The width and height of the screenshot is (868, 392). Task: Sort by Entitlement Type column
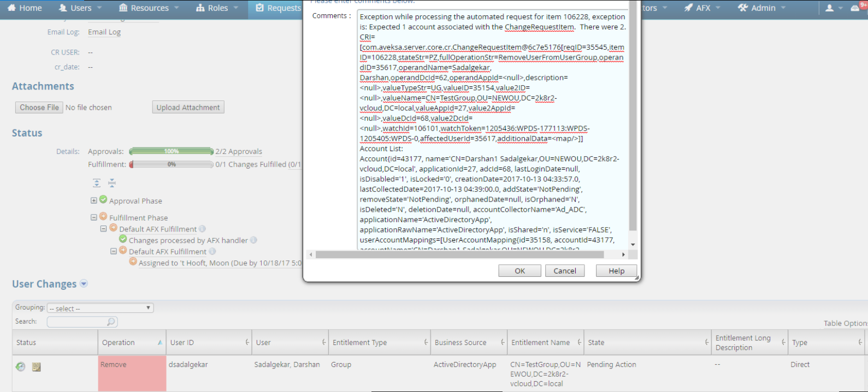coord(379,342)
